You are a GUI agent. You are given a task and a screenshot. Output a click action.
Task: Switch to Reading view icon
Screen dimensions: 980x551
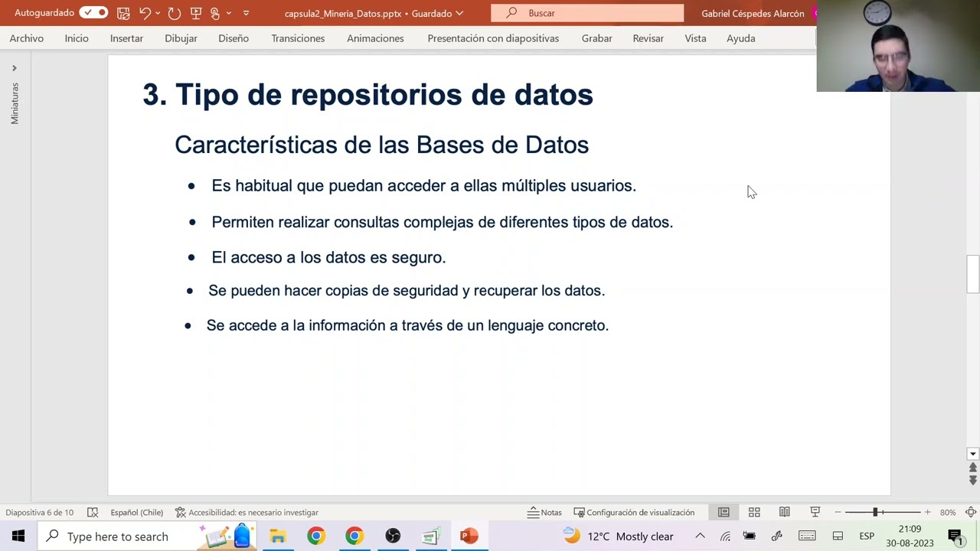click(x=785, y=512)
